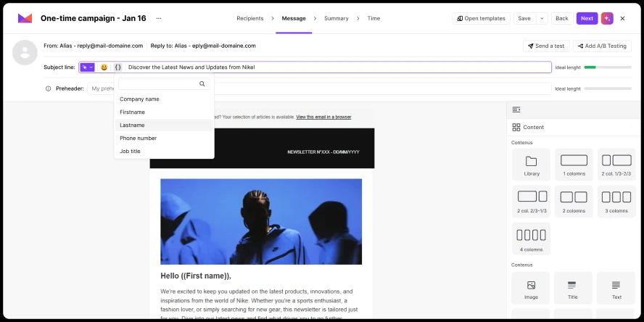This screenshot has height=322, width=644.
Task: Click the Save button
Action: 524,18
